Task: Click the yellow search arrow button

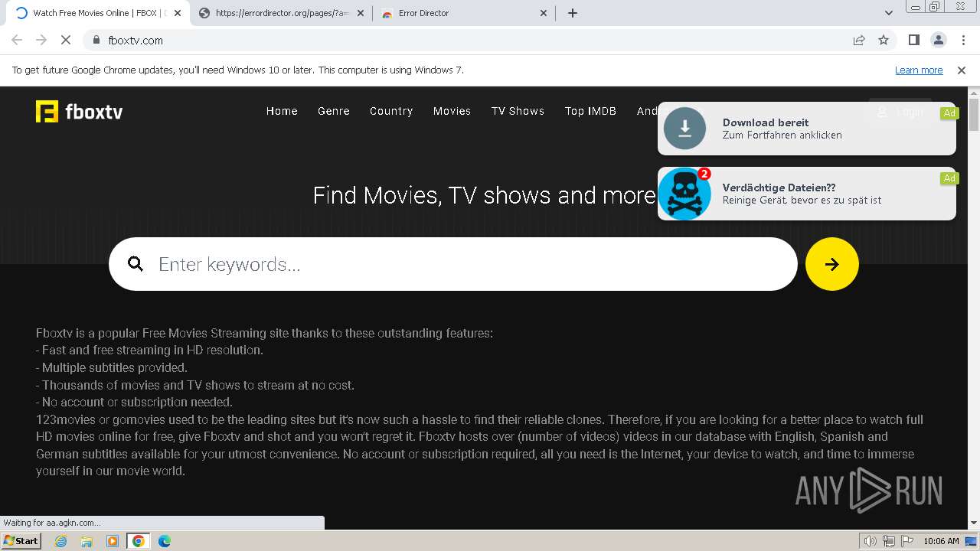Action: [x=832, y=264]
